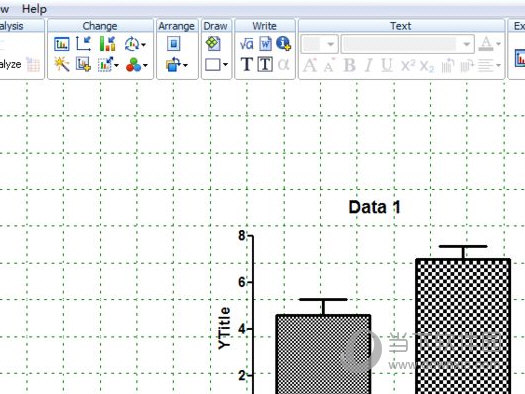Select the taller right bar in graph

point(463,326)
